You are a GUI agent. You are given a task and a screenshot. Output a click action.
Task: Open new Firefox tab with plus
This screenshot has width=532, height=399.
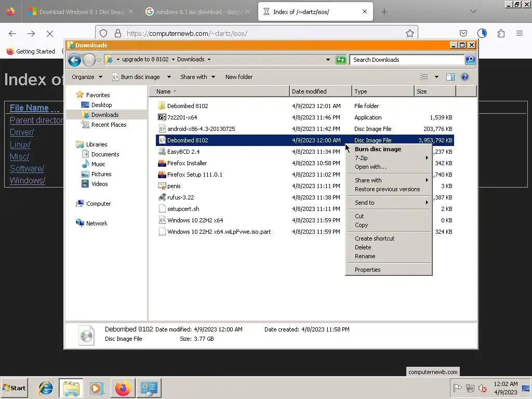[384, 12]
